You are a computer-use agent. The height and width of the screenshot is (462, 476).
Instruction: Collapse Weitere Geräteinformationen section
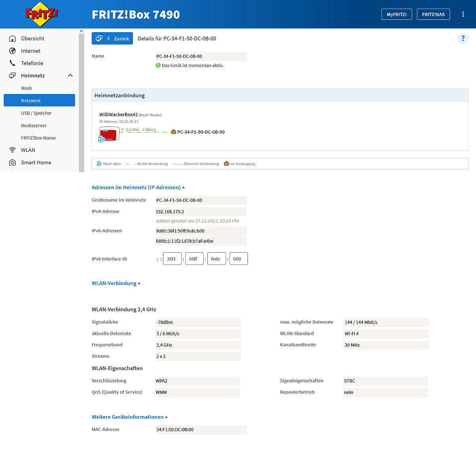[x=129, y=417]
